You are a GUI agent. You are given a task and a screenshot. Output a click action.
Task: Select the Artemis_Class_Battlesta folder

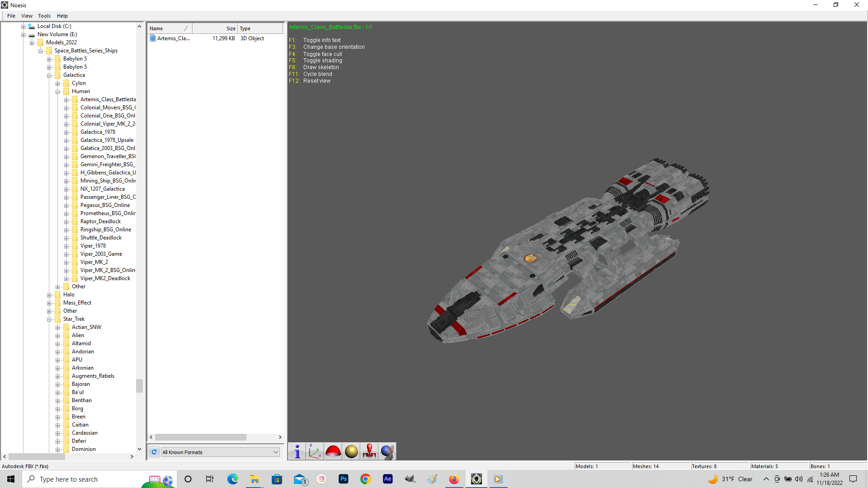point(108,99)
